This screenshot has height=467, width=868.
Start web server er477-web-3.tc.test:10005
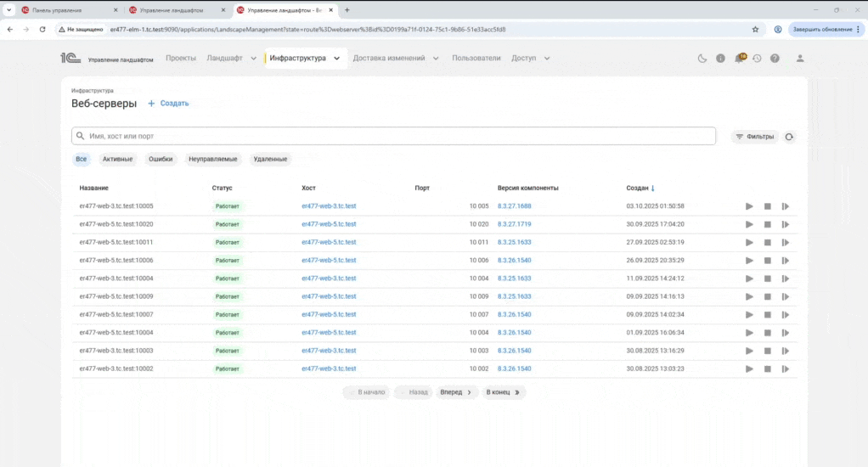tap(749, 206)
